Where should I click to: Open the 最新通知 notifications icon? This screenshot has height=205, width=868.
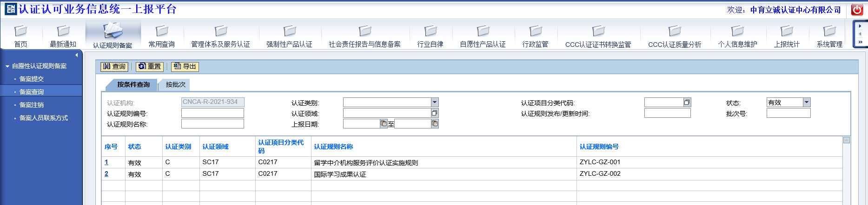[x=63, y=32]
